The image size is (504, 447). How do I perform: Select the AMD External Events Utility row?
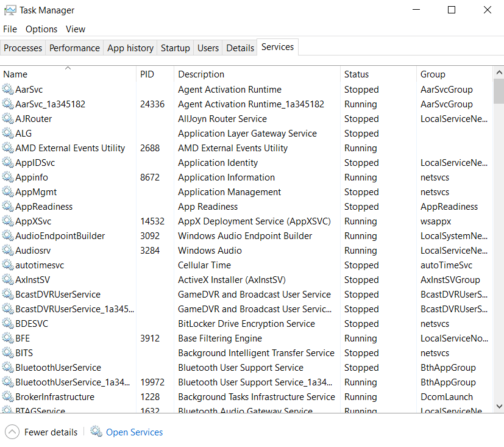244,148
